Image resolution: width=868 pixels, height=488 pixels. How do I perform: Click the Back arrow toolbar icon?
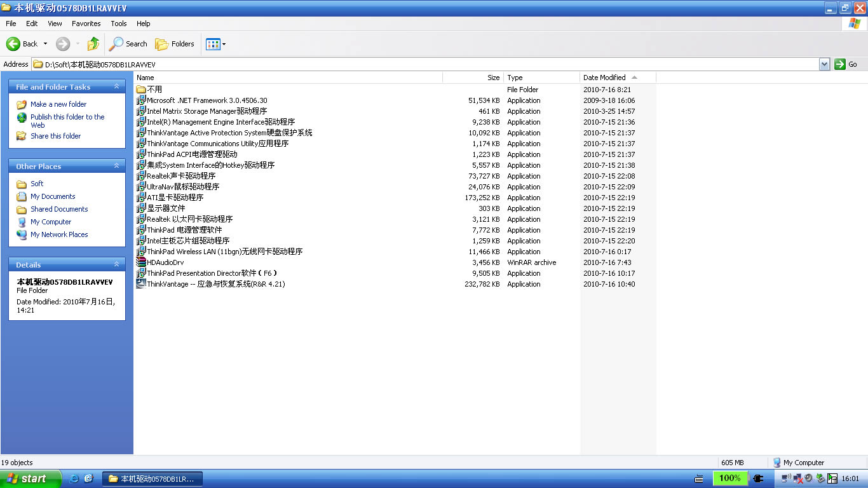point(13,44)
